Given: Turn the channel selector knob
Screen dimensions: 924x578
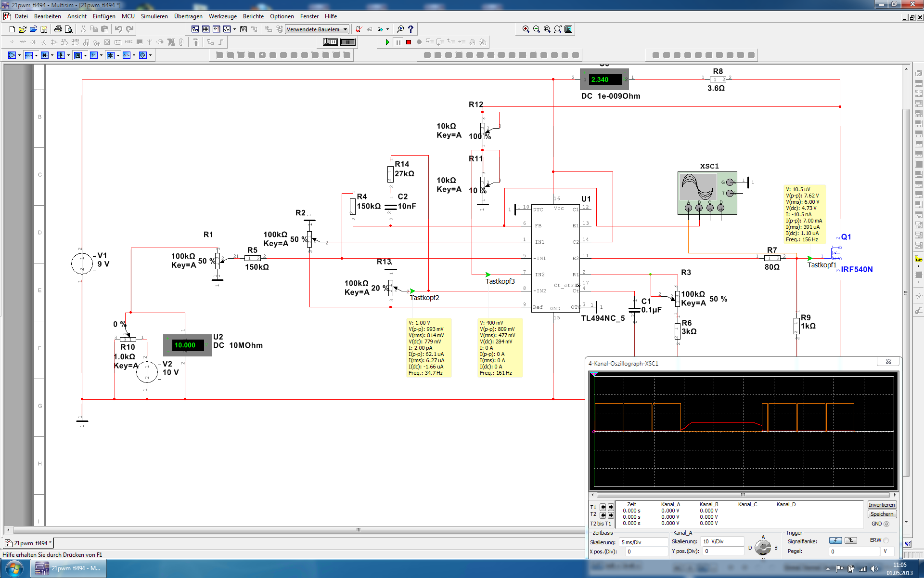Looking at the screenshot, I should click(762, 548).
